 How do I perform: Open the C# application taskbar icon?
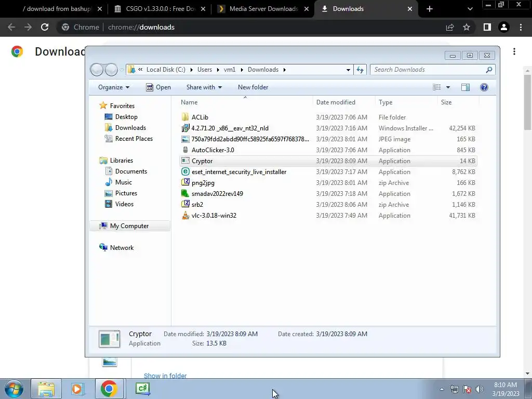142,389
